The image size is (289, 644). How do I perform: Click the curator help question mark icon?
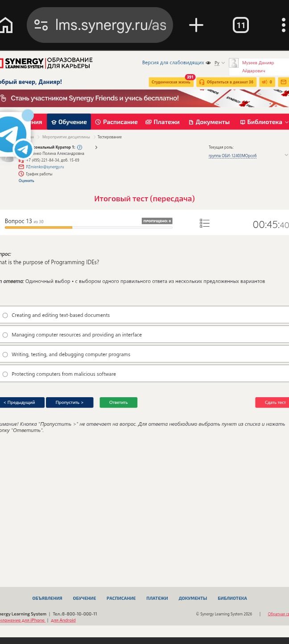[79, 147]
